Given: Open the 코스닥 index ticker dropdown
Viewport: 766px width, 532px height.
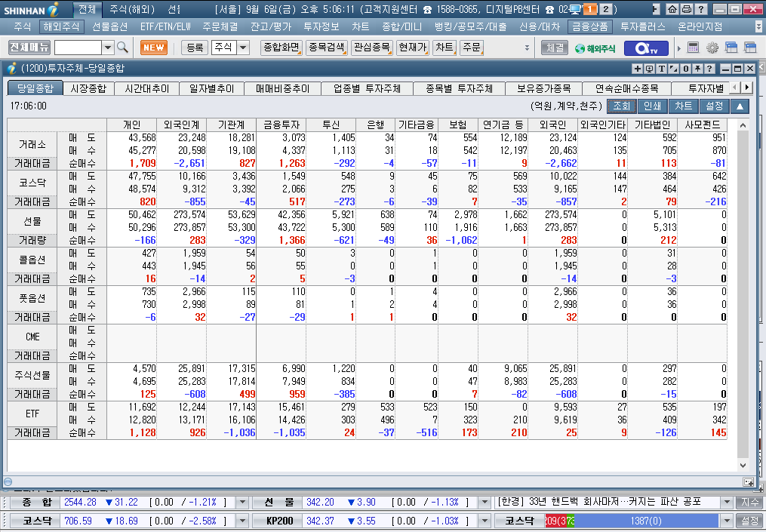Looking at the screenshot, I should 241,521.
